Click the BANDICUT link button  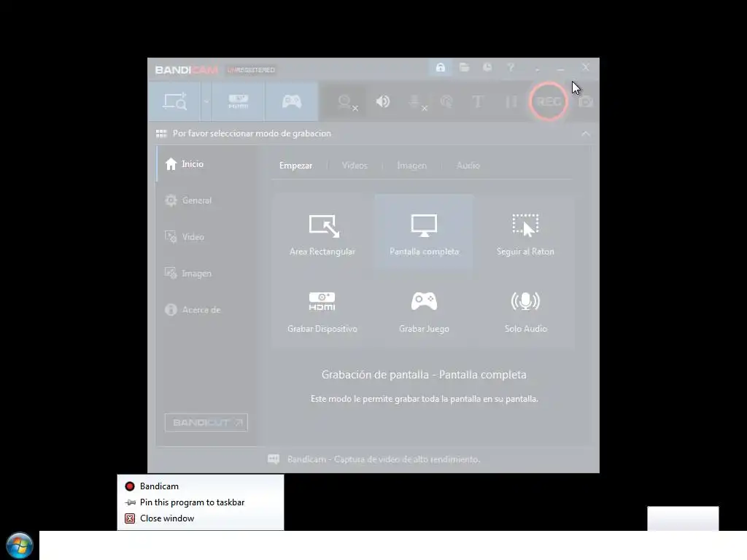(x=206, y=423)
